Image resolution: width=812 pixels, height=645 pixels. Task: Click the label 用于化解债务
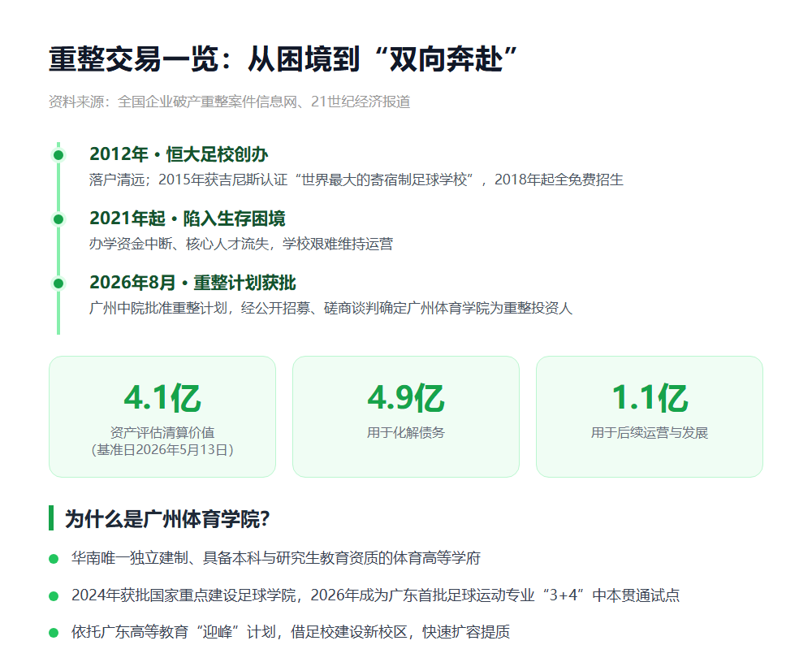tap(406, 433)
